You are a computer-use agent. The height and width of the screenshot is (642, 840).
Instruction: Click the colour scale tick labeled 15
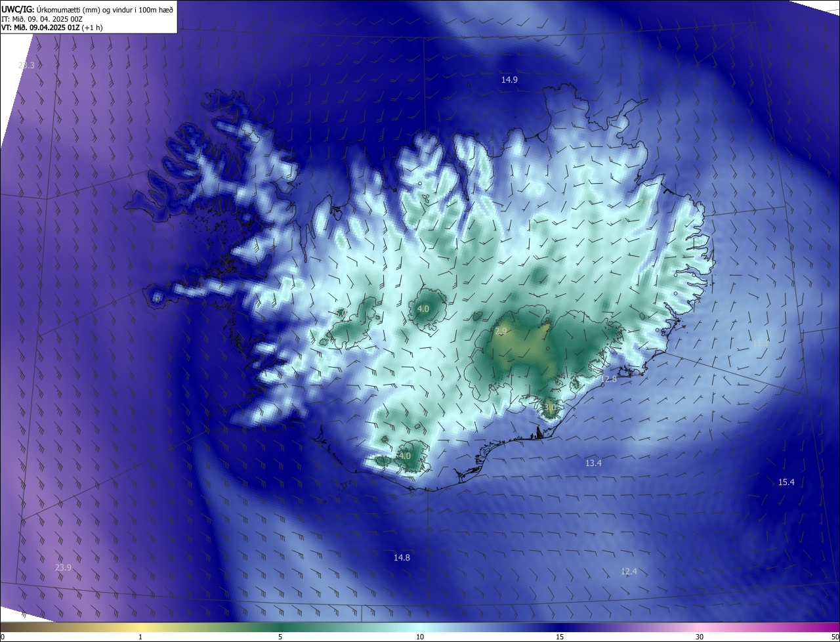pyautogui.click(x=560, y=637)
